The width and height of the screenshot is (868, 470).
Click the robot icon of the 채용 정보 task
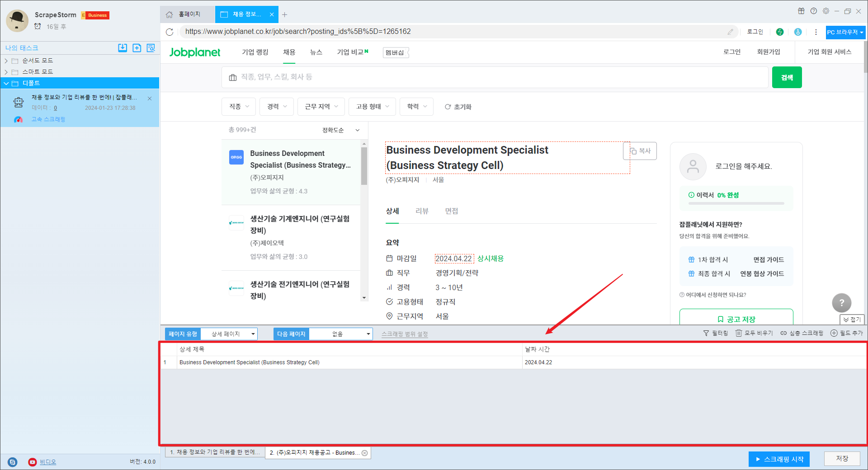click(19, 103)
